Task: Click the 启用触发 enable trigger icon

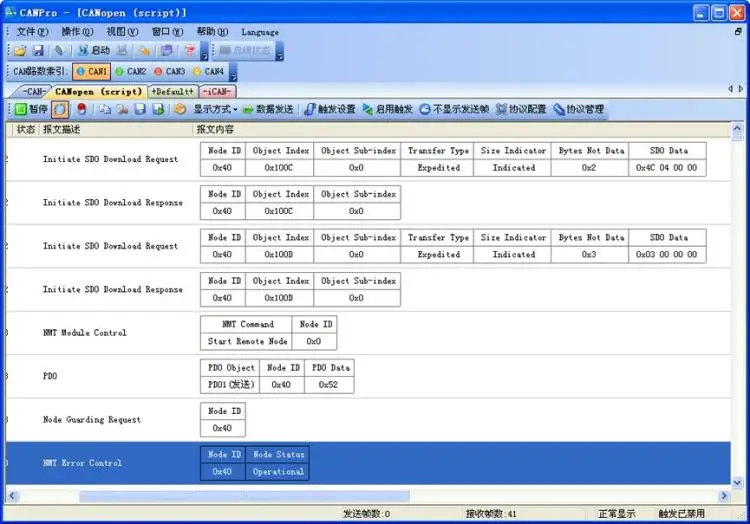Action: pyautogui.click(x=387, y=109)
